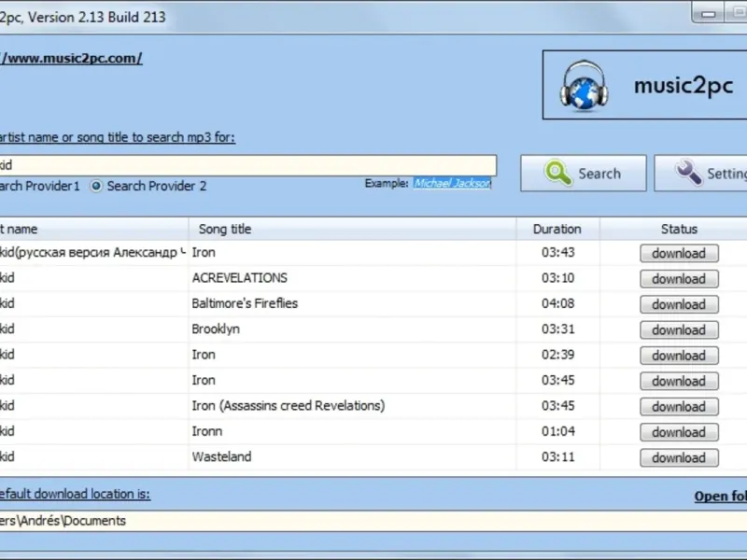747x560 pixels.
Task: Download the Iron 02:39 track
Action: click(x=679, y=356)
